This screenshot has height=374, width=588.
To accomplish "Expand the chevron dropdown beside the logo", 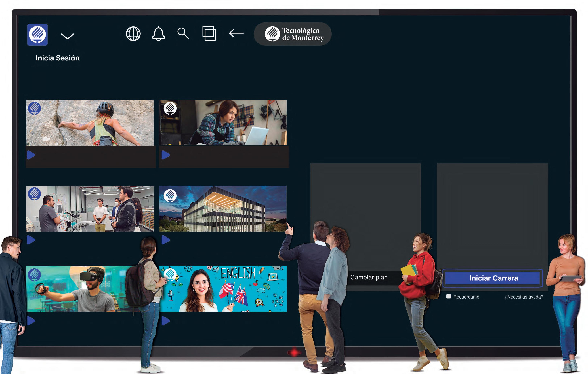I will tap(67, 36).
